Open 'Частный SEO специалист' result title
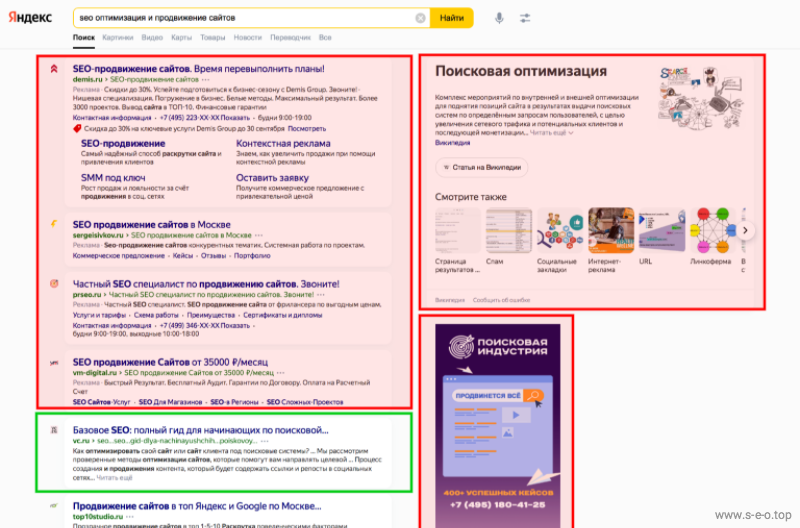The image size is (800, 528). point(206,284)
